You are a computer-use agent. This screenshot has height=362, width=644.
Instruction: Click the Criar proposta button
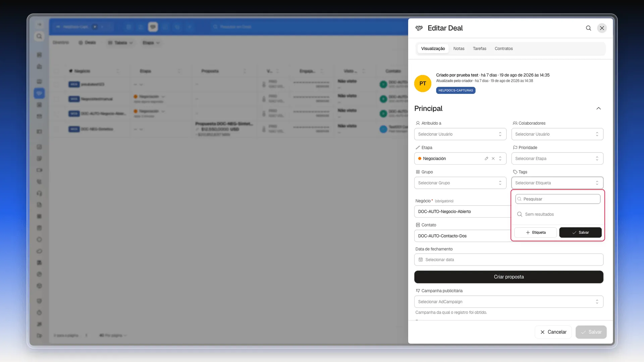(x=508, y=277)
